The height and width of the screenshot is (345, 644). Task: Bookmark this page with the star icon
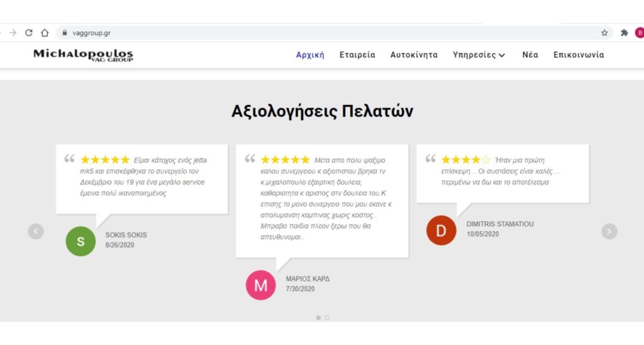[604, 33]
